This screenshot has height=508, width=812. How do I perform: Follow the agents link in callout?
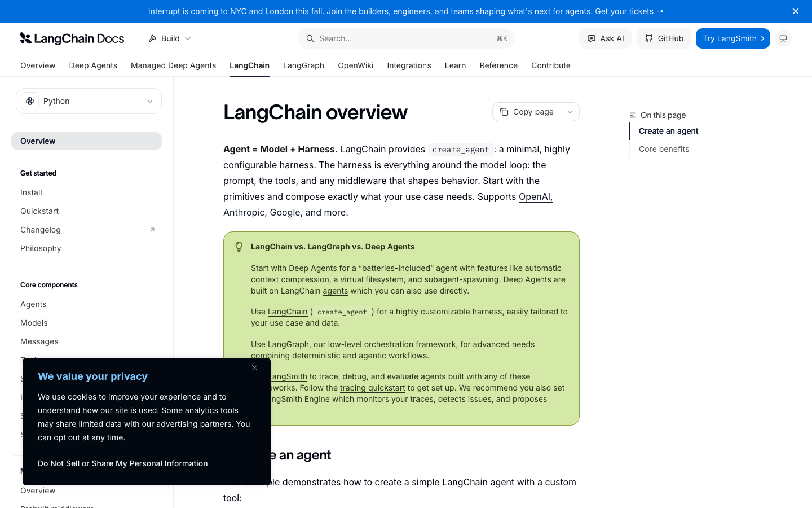pyautogui.click(x=335, y=291)
